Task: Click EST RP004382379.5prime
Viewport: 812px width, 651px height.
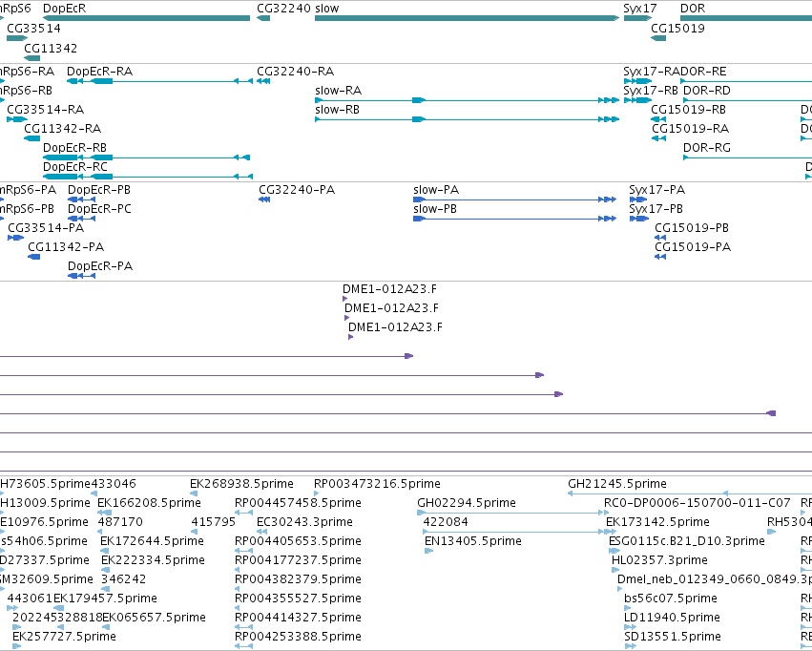Action: pos(238,589)
